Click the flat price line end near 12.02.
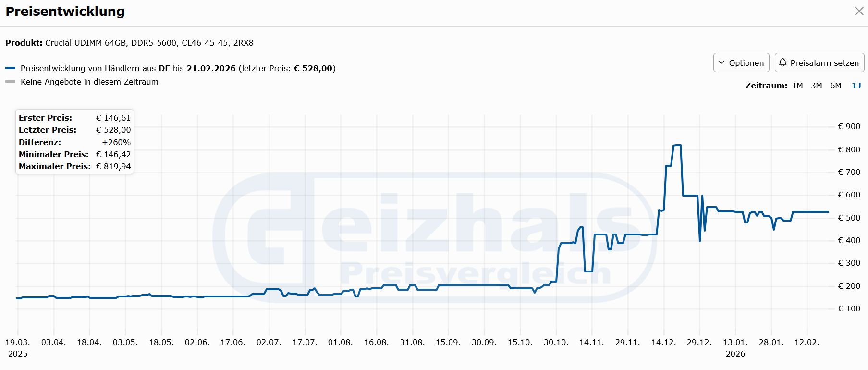Screen dimensions: 868x370 pos(827,212)
